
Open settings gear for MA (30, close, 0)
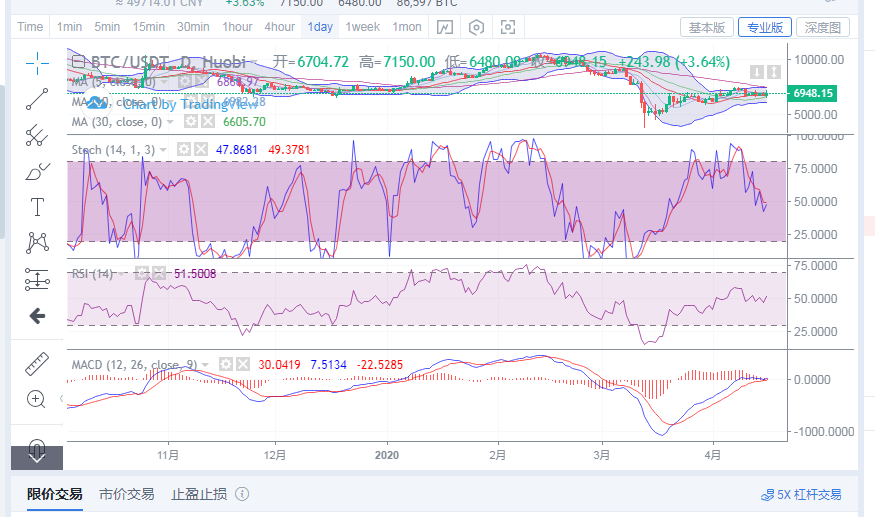coord(191,122)
